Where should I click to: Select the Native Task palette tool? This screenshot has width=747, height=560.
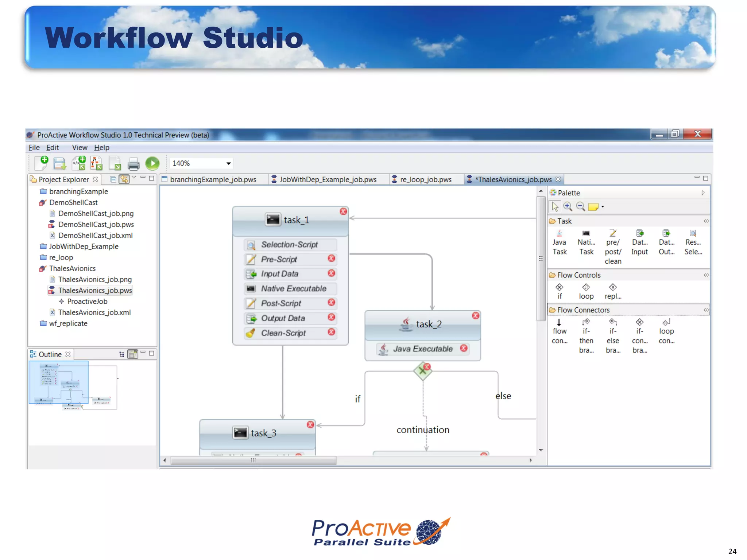tap(586, 242)
